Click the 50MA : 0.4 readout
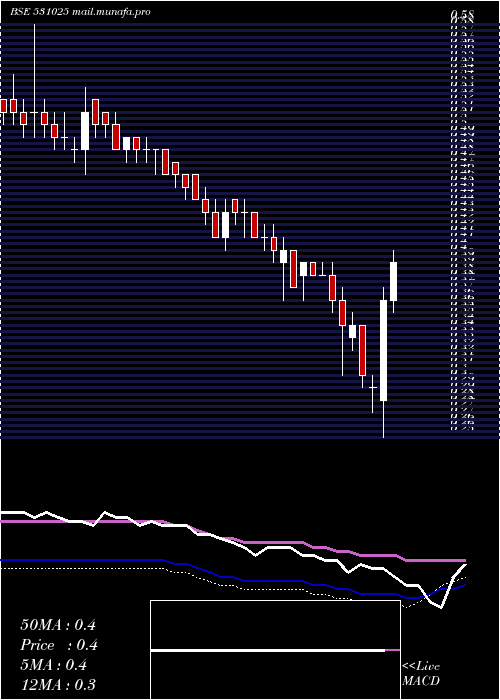 (58, 625)
